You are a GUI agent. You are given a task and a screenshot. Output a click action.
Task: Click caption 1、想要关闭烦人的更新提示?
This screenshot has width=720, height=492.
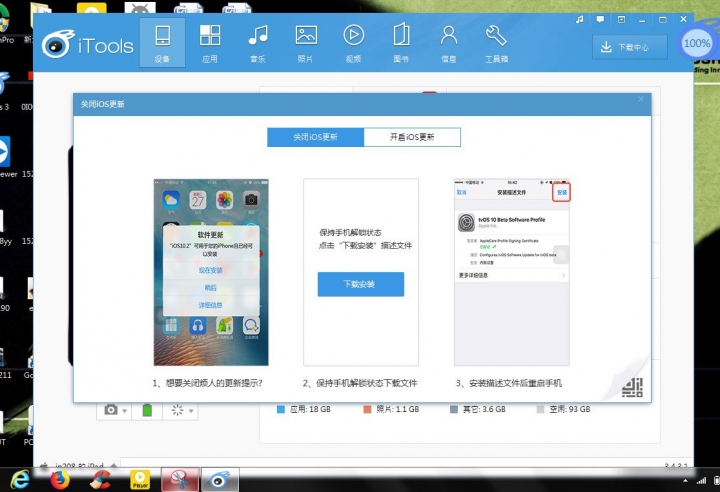tap(207, 383)
